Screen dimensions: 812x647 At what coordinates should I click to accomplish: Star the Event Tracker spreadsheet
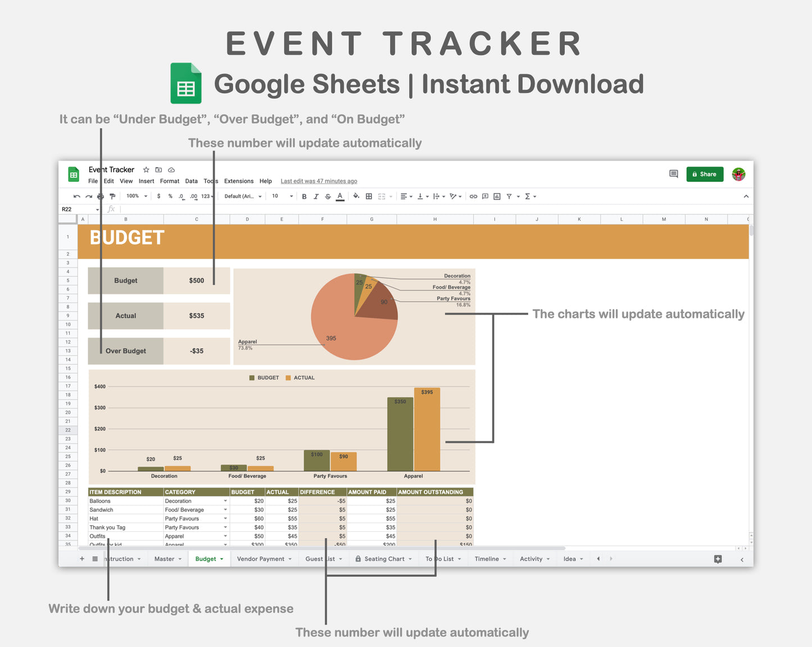point(146,170)
